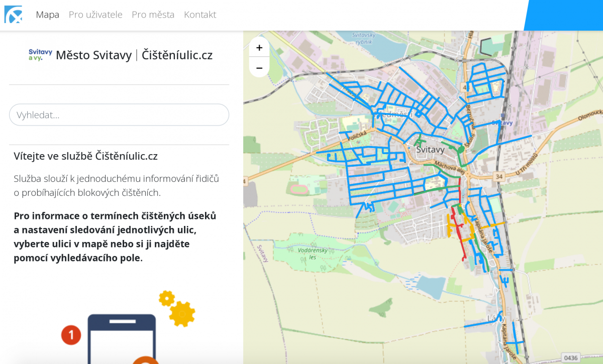The width and height of the screenshot is (603, 364).
Task: Click the orange gears illustration
Action: [177, 308]
